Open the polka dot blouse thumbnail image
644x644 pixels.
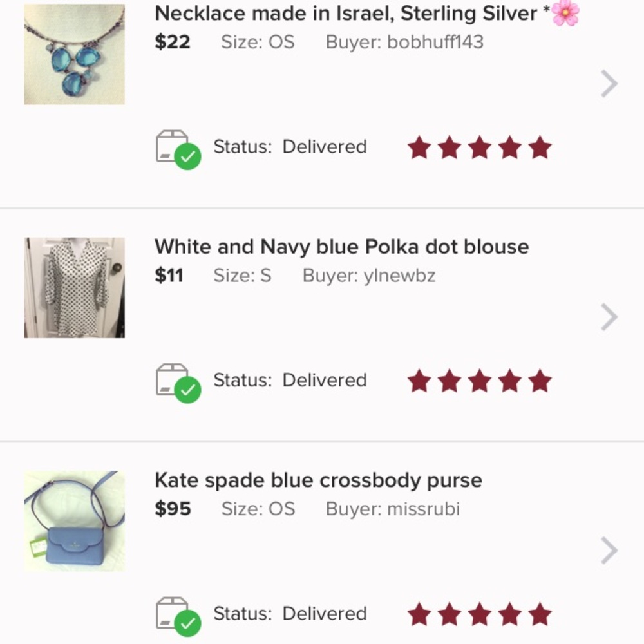pos(73,286)
